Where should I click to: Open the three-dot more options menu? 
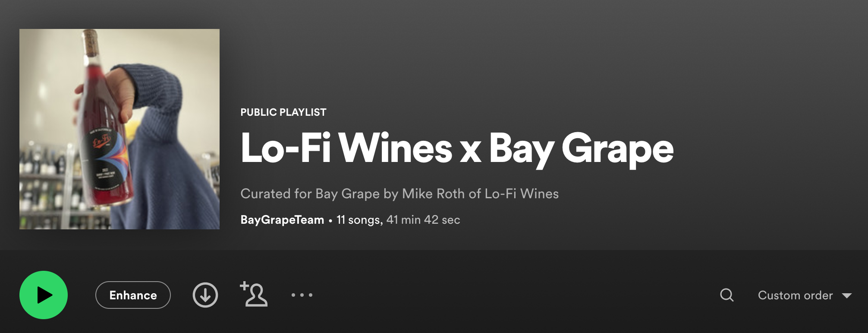pos(302,295)
